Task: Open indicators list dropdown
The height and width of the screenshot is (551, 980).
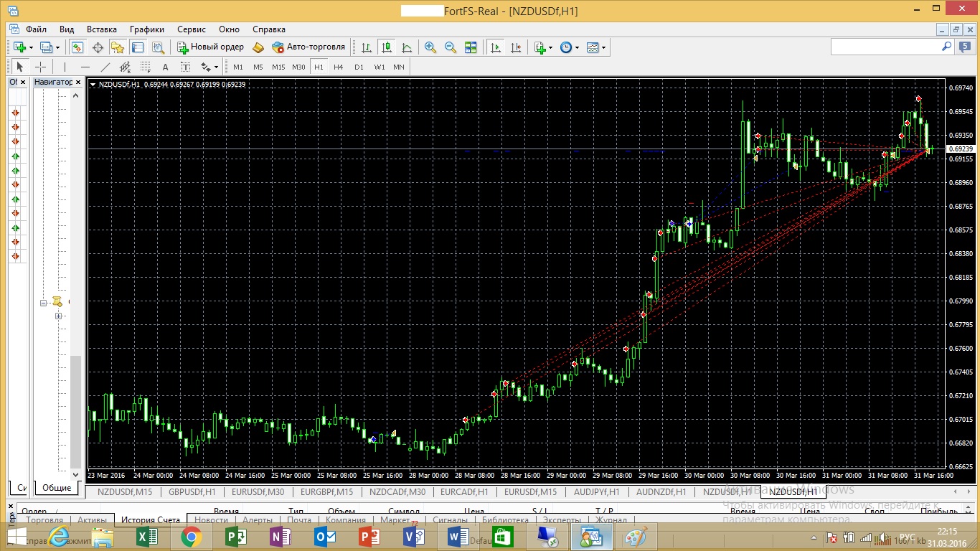Action: tap(543, 47)
